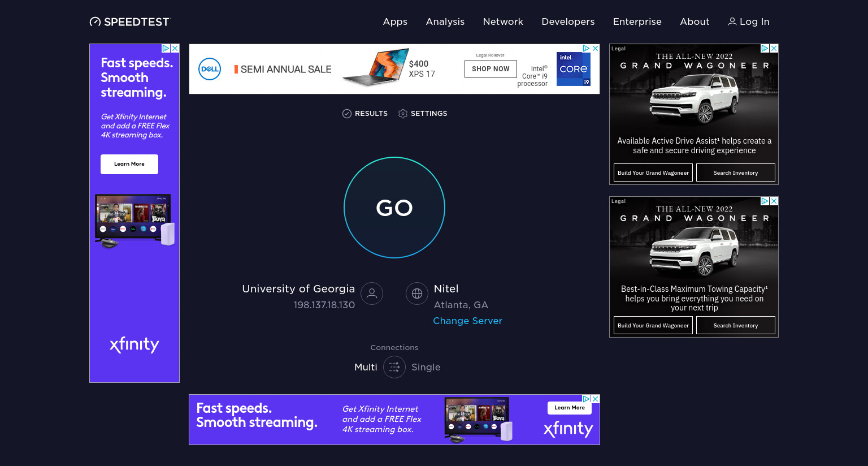Click the bottom Grand Wagoneer car image
Screen dimensions: 868x466
[695, 252]
